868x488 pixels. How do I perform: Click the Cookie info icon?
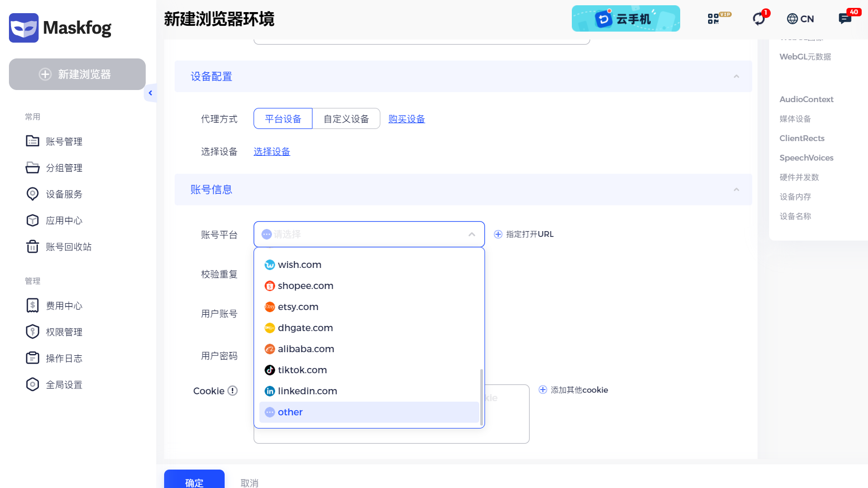click(233, 391)
